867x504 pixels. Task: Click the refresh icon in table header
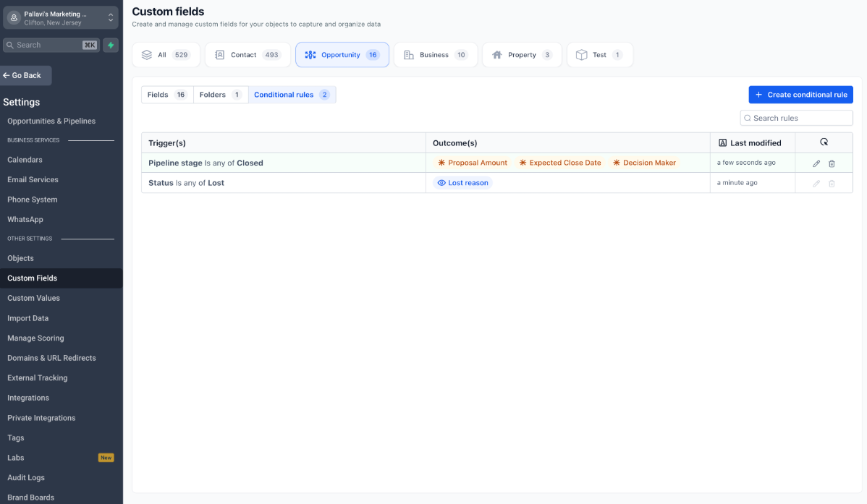pos(824,142)
